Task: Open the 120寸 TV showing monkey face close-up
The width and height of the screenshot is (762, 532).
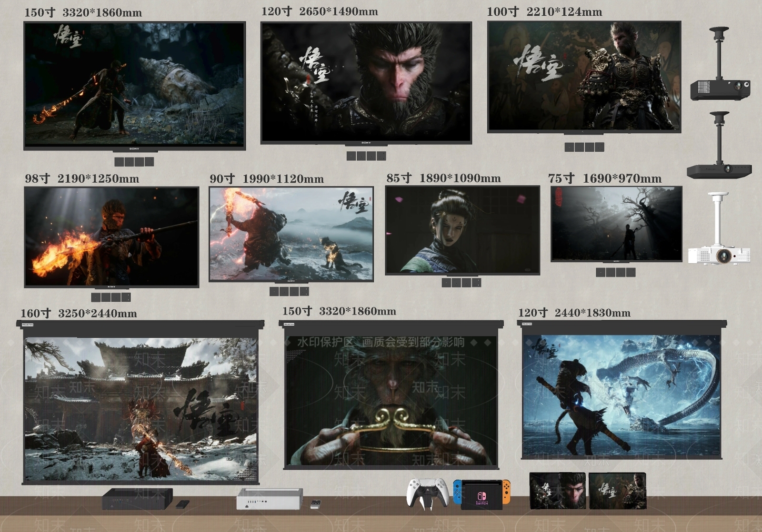Action: (x=366, y=83)
